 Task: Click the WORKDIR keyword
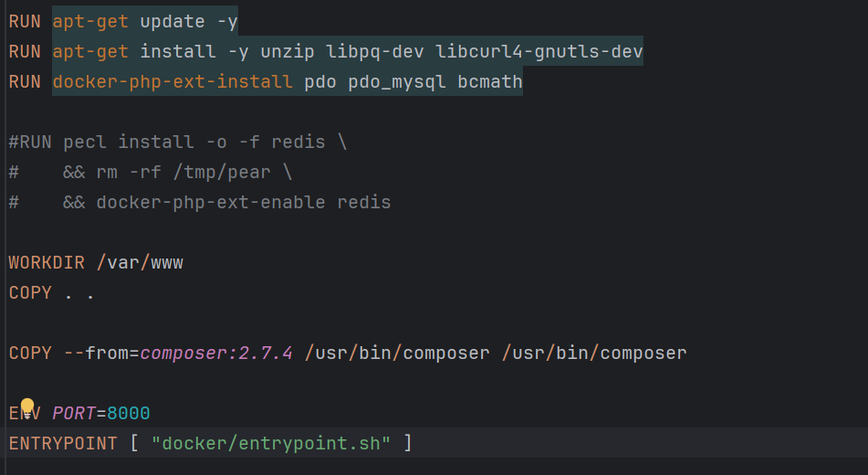47,263
